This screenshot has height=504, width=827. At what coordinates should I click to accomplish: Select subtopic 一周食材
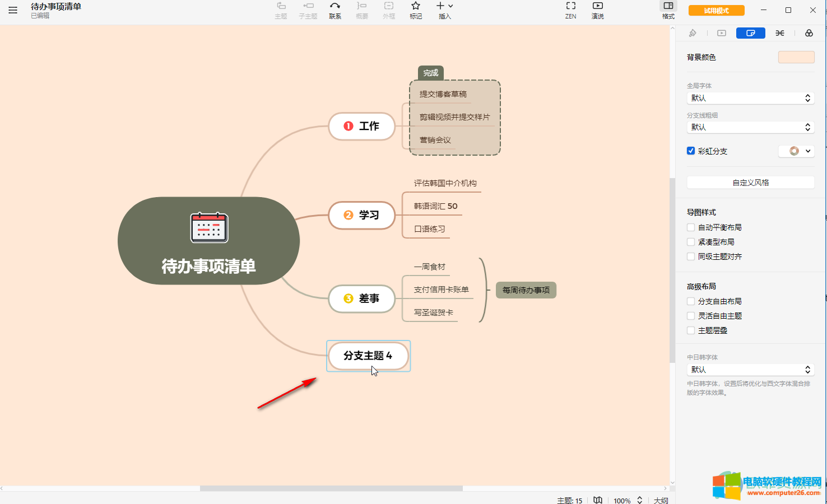coord(429,267)
